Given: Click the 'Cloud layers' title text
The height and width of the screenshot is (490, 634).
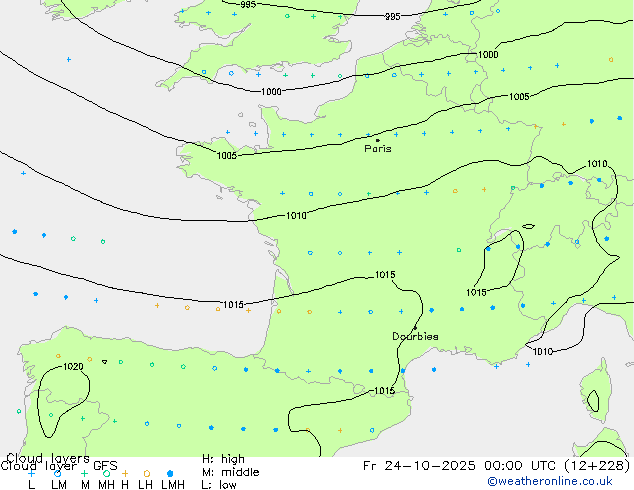Looking at the screenshot, I should pos(48,458).
